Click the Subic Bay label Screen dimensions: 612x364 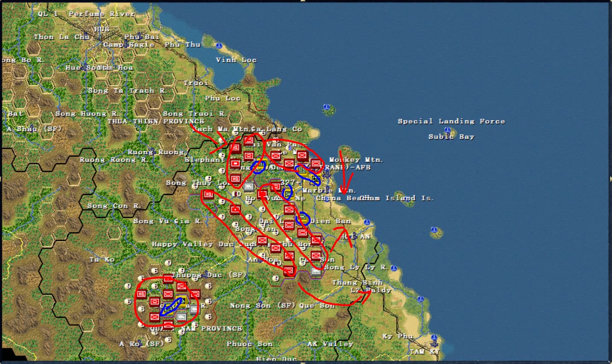pyautogui.click(x=451, y=137)
